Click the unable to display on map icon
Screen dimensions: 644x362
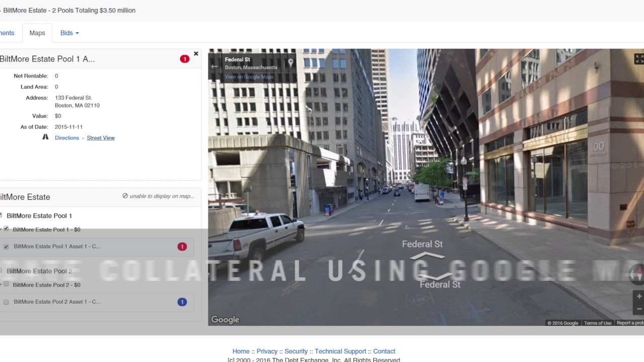click(125, 196)
